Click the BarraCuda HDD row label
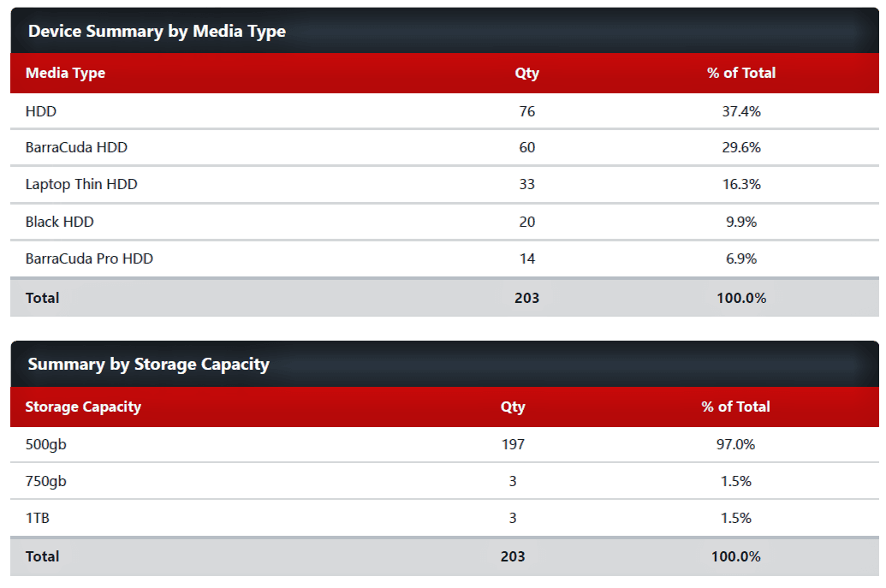The width and height of the screenshot is (886, 588). (76, 147)
